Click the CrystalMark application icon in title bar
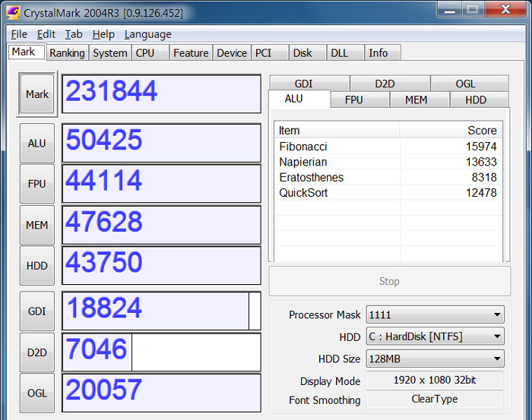This screenshot has height=420, width=532. point(13,12)
